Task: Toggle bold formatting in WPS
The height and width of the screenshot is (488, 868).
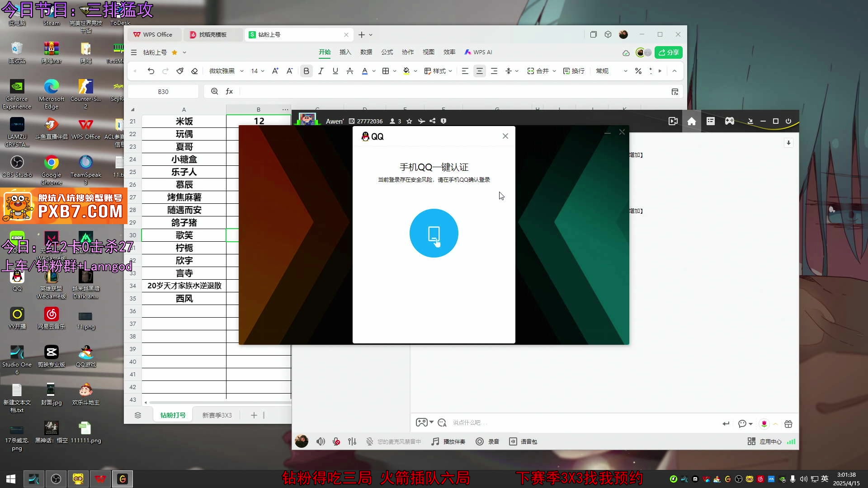Action: point(306,71)
